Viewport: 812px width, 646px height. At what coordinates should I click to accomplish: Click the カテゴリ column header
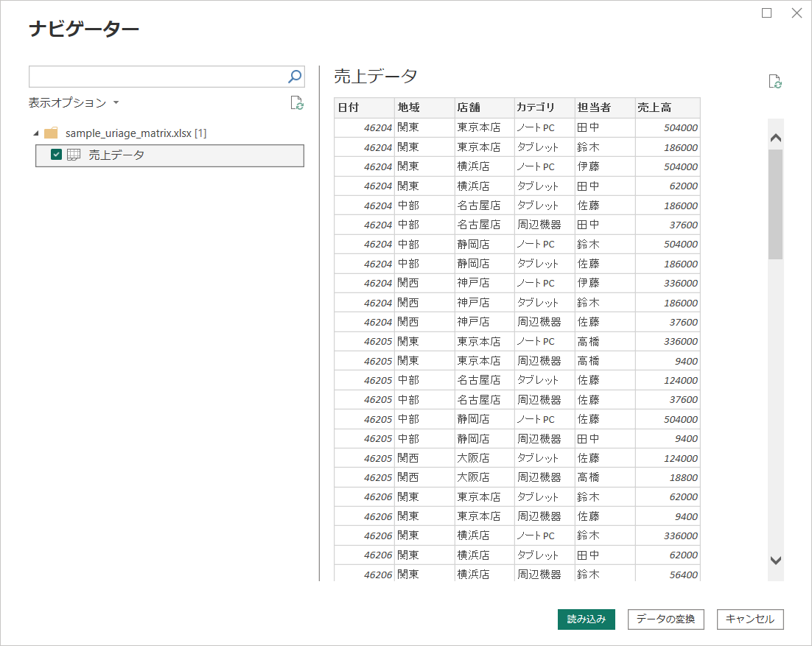(x=545, y=108)
